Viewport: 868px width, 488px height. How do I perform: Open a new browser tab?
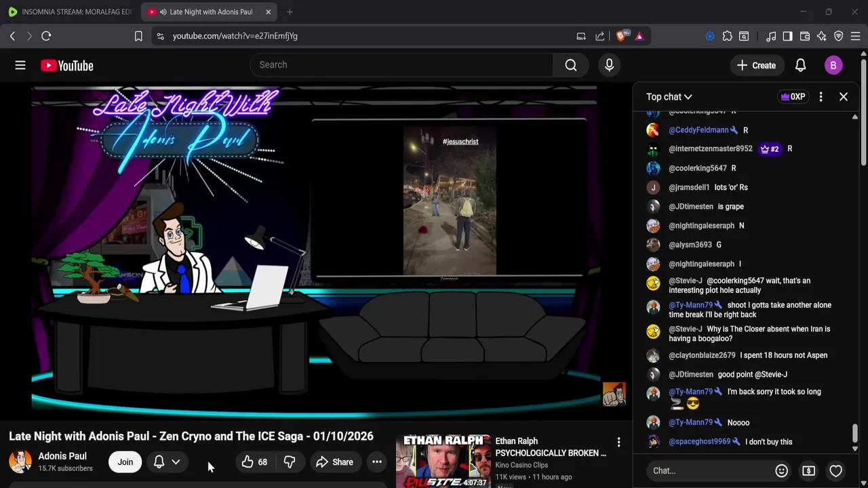point(290,12)
